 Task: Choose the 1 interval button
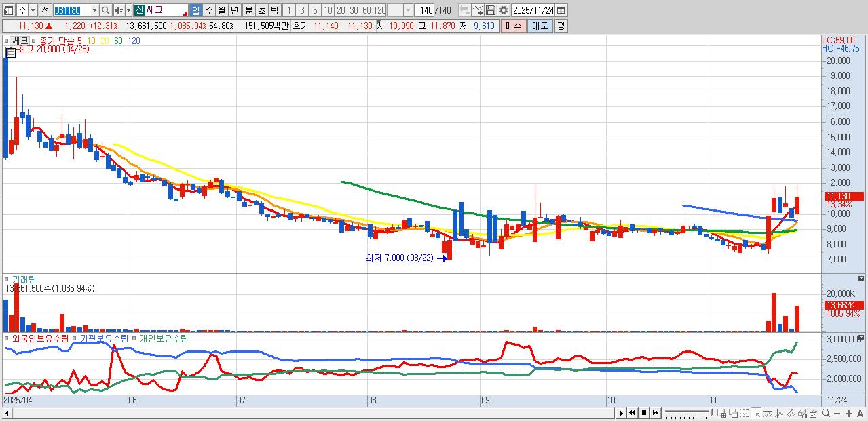(288, 10)
